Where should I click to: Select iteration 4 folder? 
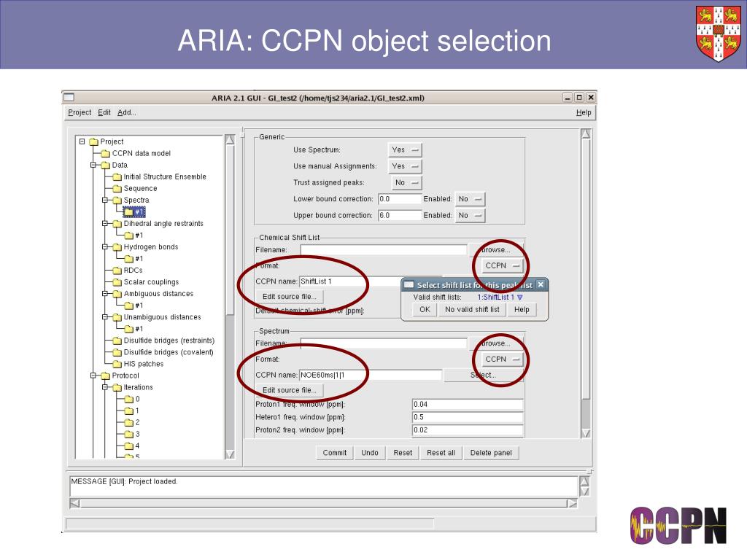(132, 446)
